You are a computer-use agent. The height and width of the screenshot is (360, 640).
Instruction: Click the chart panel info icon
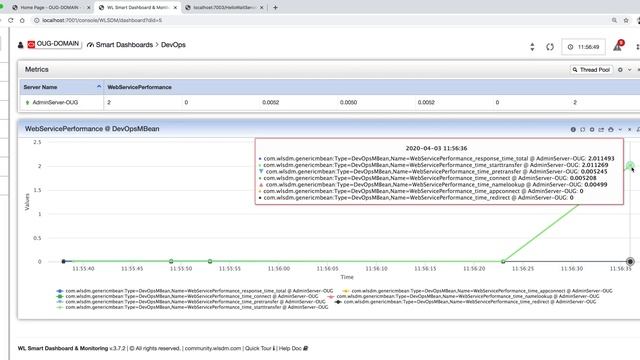point(573,129)
